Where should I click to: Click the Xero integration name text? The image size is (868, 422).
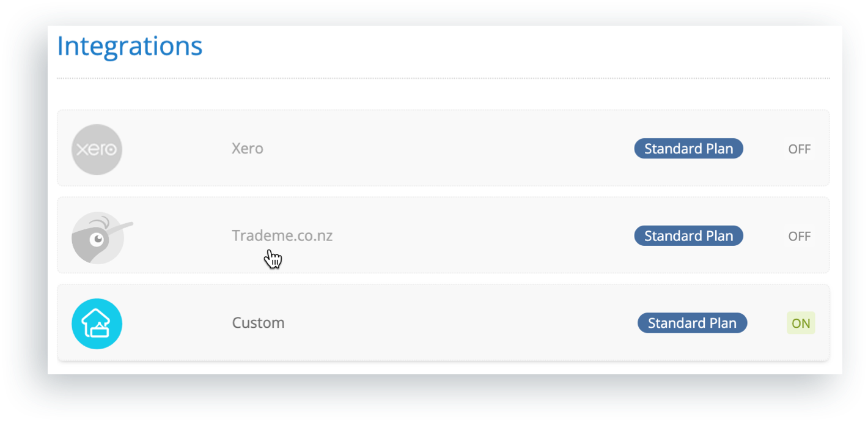pos(247,149)
